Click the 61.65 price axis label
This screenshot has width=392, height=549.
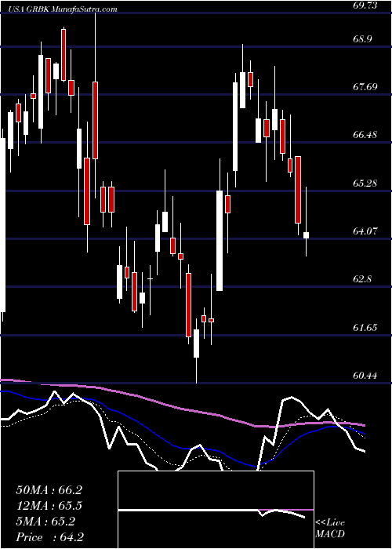366,327
